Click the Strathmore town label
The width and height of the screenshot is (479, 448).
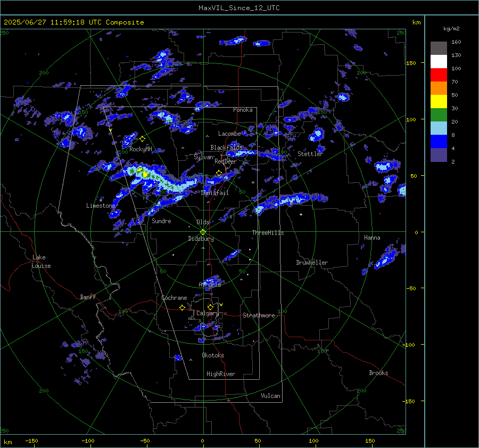click(x=259, y=315)
